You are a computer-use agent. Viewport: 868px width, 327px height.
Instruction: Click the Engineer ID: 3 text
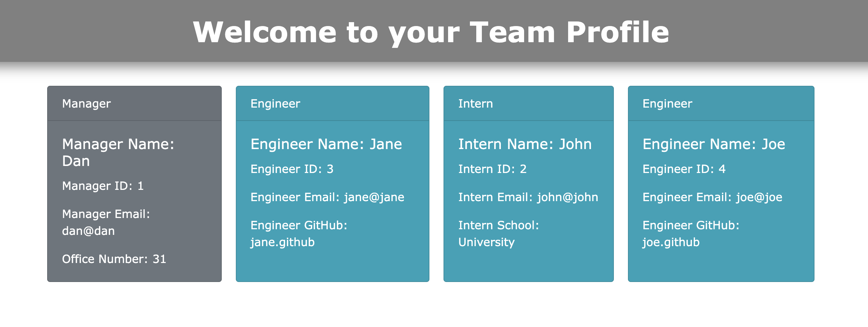[x=292, y=169]
